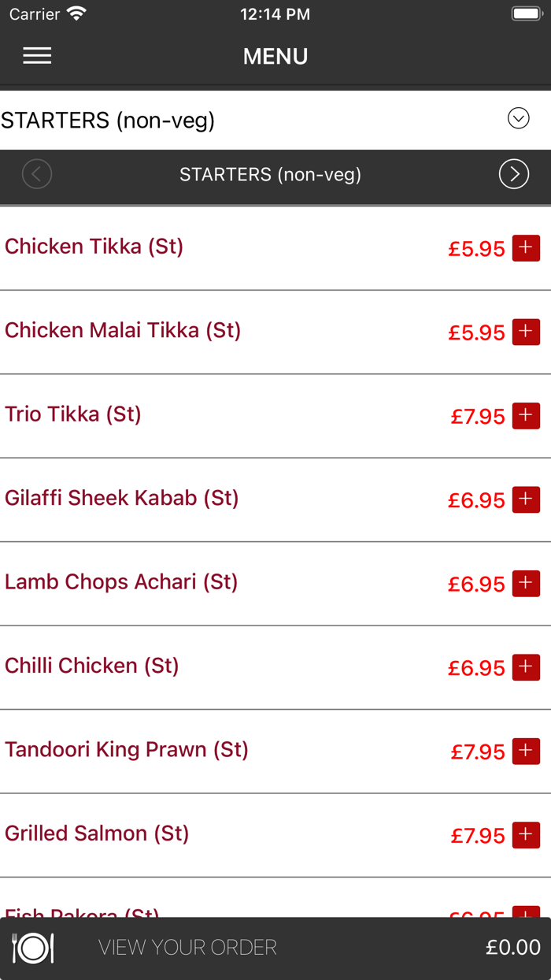Tap plus icon for Lamb Chops Achari
This screenshot has width=551, height=980.
pos(526,583)
